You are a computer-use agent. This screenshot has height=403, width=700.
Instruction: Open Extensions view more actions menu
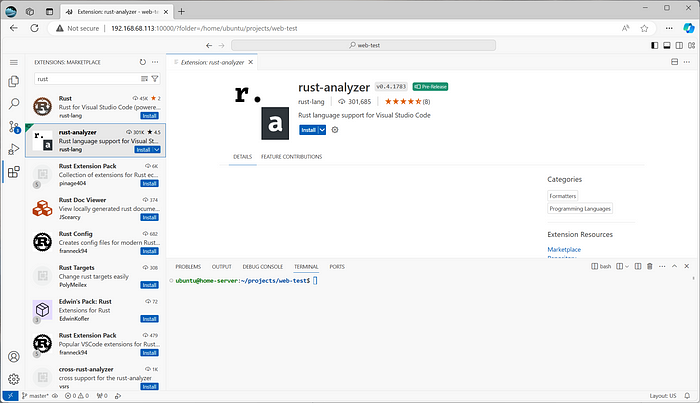point(155,62)
